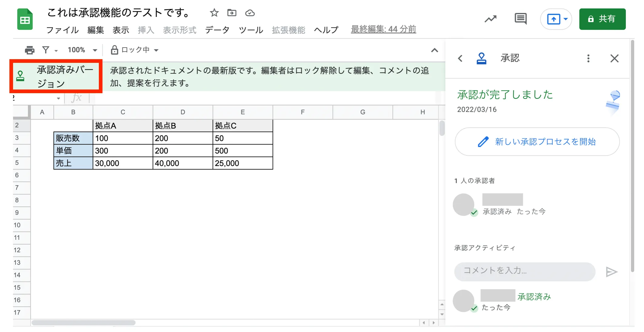Open the 最終編集: 44 分前 history link
Screen dimensions: 644x332
383,29
